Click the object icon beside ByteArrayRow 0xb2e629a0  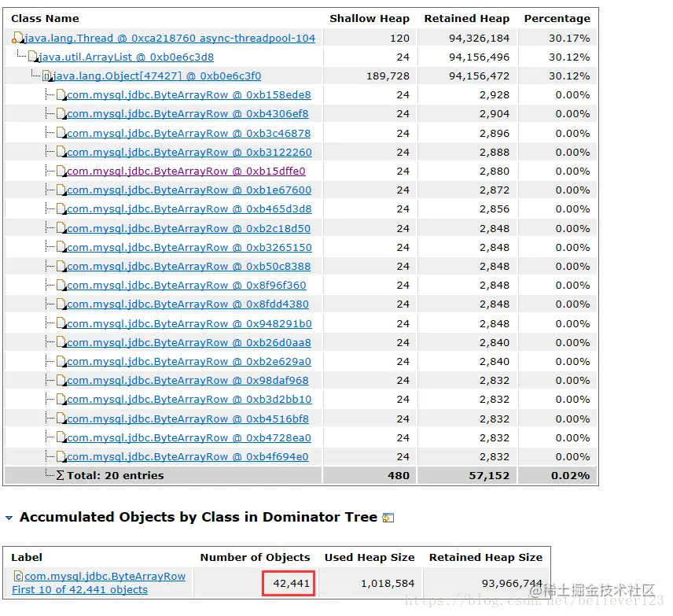61,362
